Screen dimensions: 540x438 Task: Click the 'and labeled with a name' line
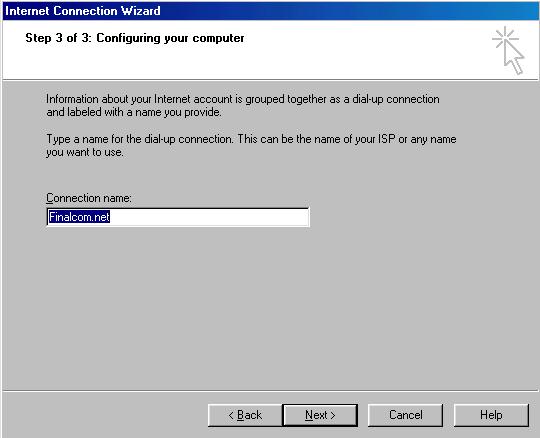[134, 112]
